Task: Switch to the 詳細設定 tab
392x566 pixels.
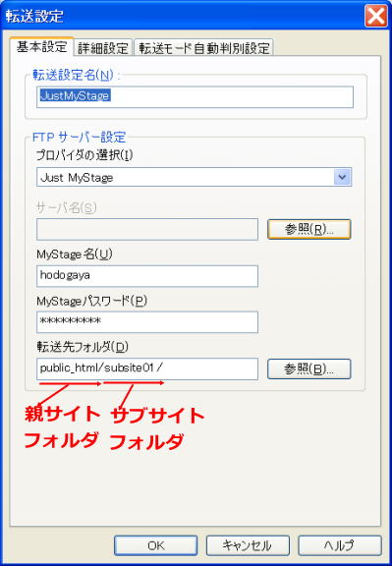Action: [103, 47]
